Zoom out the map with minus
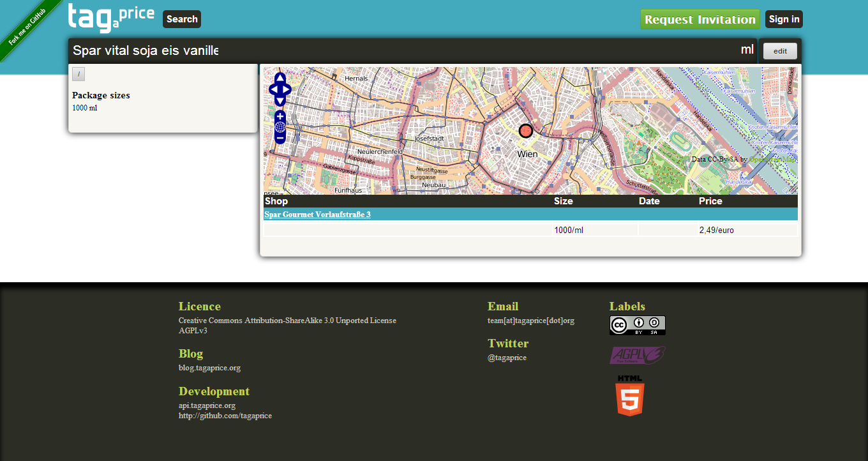This screenshot has height=461, width=868. click(280, 138)
